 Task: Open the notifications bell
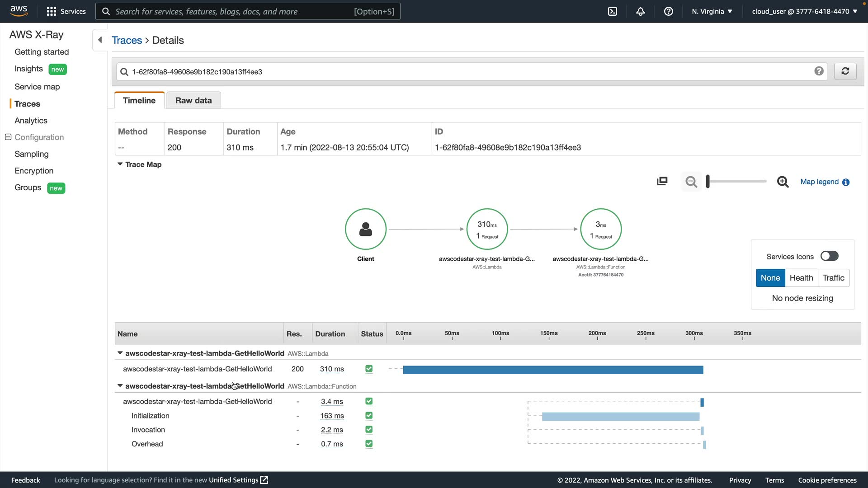(641, 11)
